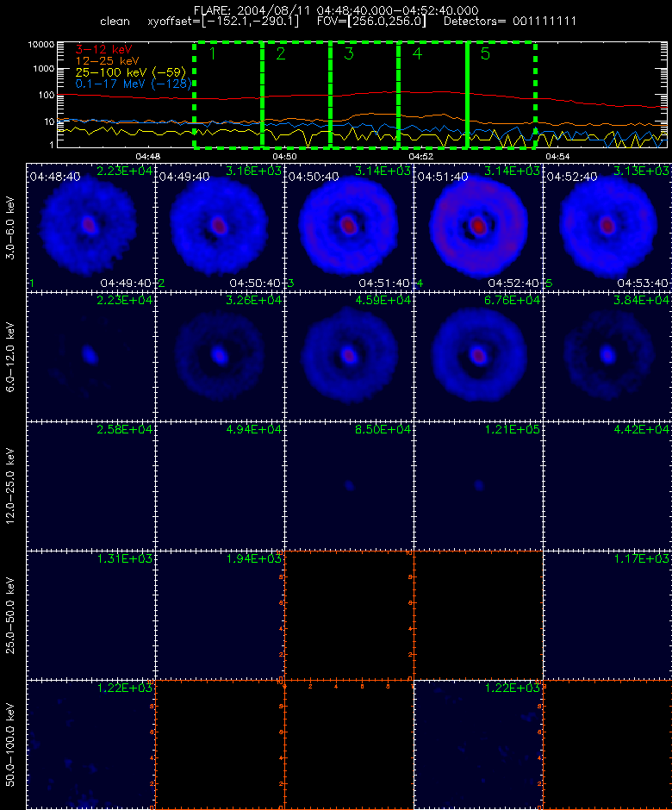Click the 12.0-25.0 keV row label
The width and height of the screenshot is (672, 810).
[10, 486]
